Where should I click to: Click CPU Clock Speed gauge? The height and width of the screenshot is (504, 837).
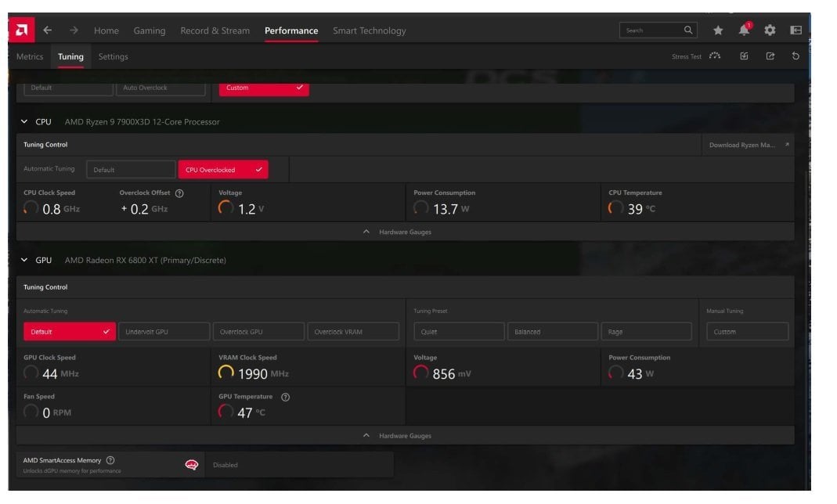click(31, 208)
